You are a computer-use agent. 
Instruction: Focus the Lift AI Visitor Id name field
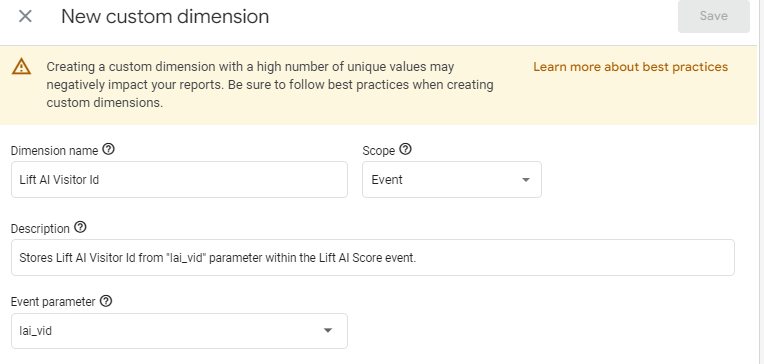pos(179,180)
